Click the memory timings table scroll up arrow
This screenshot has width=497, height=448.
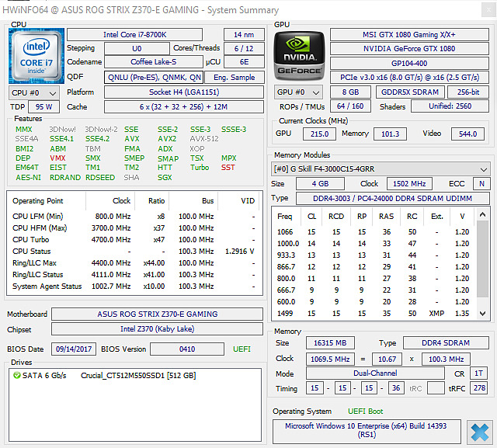(x=482, y=214)
